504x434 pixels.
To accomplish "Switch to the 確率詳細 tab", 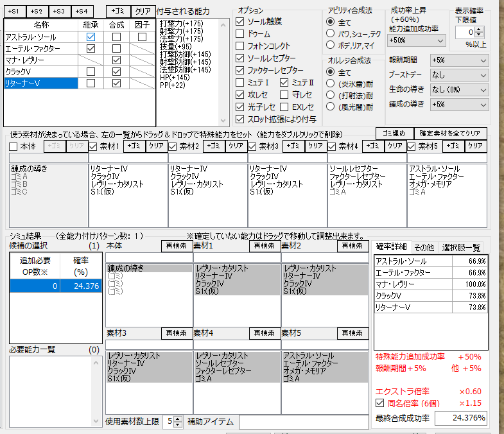I will [392, 247].
